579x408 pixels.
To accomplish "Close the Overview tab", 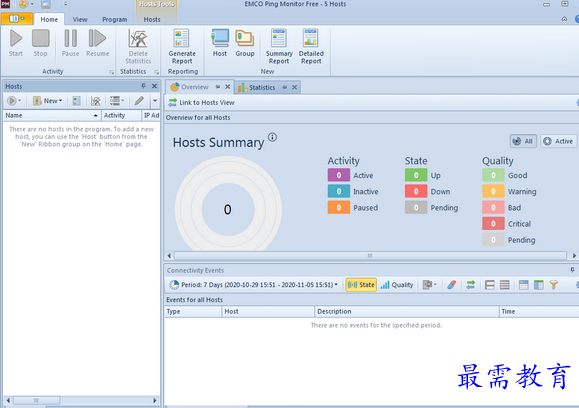I will point(227,87).
